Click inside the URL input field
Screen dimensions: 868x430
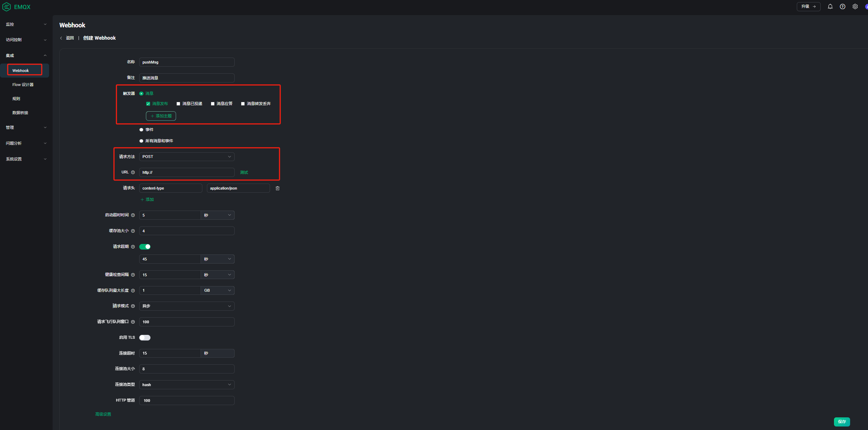[x=187, y=172]
